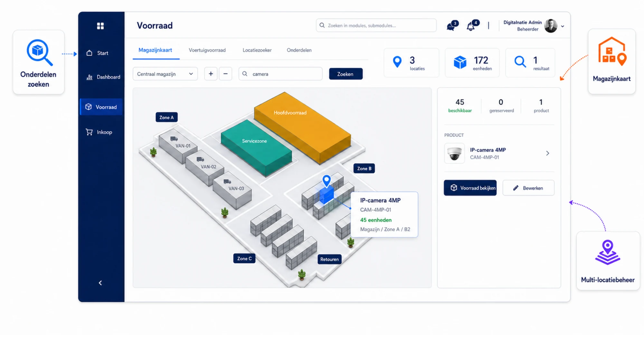This screenshot has height=362, width=644.
Task: Click Zone C label
Action: pos(244,258)
